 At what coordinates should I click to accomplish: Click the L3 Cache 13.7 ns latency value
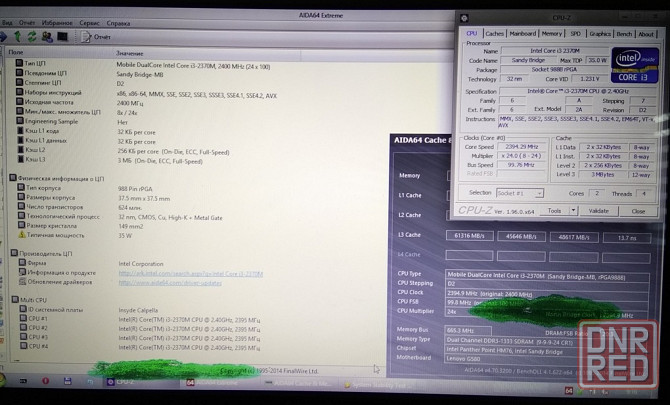626,238
